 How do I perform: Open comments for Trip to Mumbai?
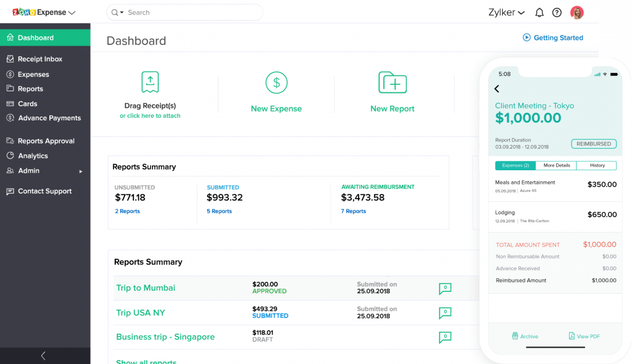pos(445,289)
